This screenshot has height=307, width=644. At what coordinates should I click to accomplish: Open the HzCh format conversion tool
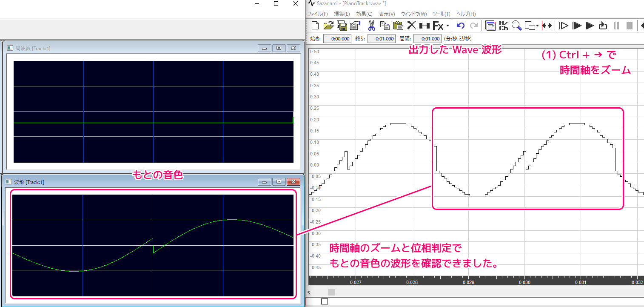[504, 26]
